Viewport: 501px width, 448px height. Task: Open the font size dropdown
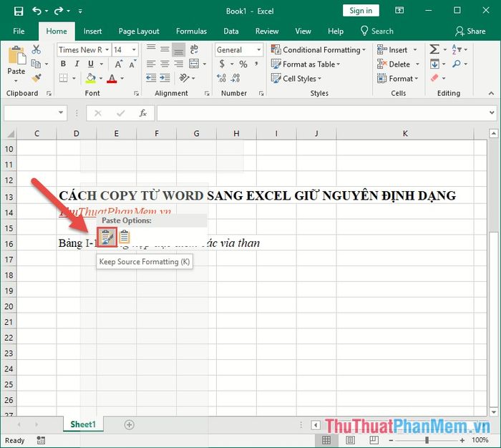tap(134, 50)
